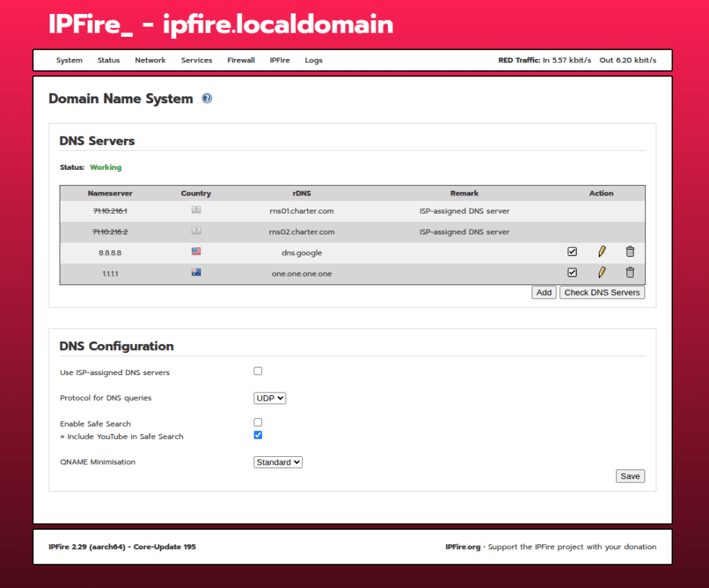The image size is (709, 588).
Task: Click the Australia flag icon for 1.1.1.1
Action: (196, 273)
